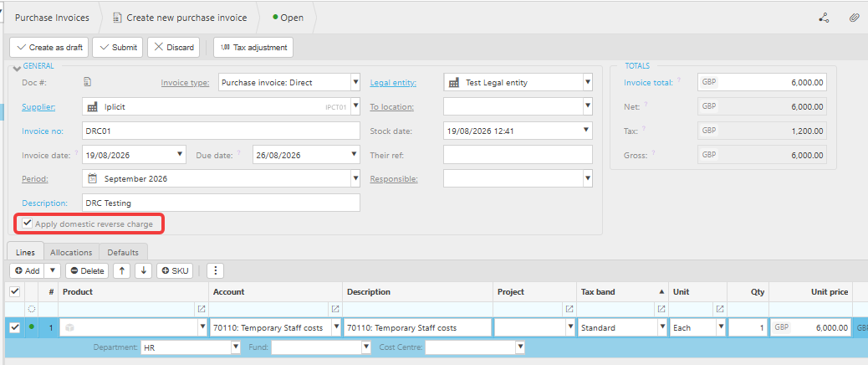Open the Add button dropdown arrow

click(x=53, y=271)
